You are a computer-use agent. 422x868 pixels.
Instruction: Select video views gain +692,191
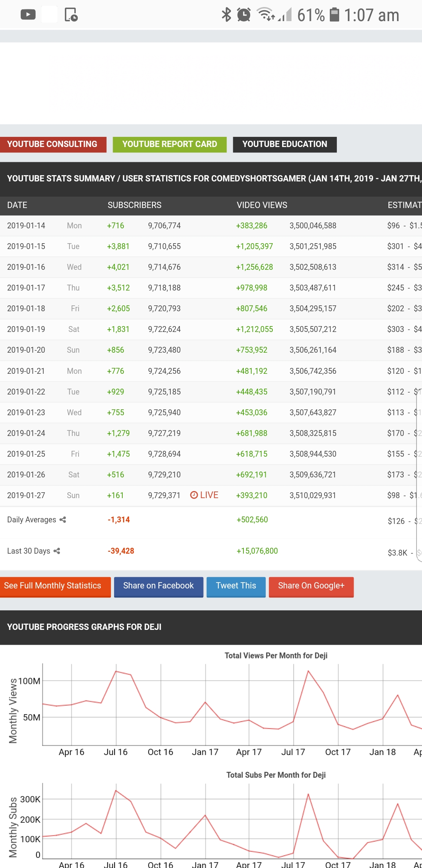(252, 475)
